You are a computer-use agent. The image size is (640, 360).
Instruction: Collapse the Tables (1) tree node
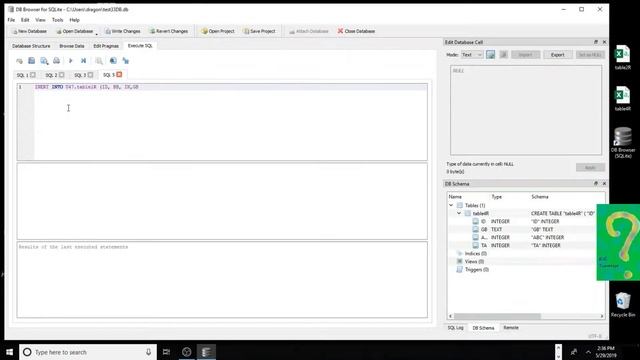[451, 205]
